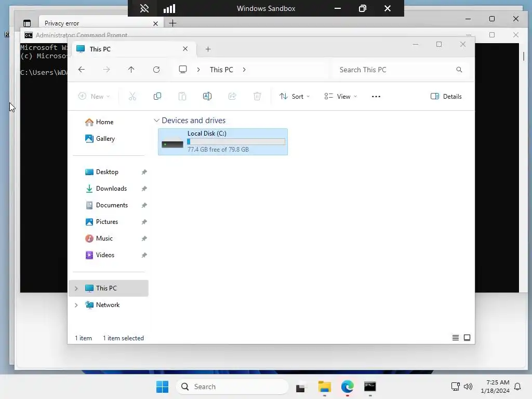Open the Sort dropdown
The width and height of the screenshot is (532, 399).
click(x=295, y=96)
